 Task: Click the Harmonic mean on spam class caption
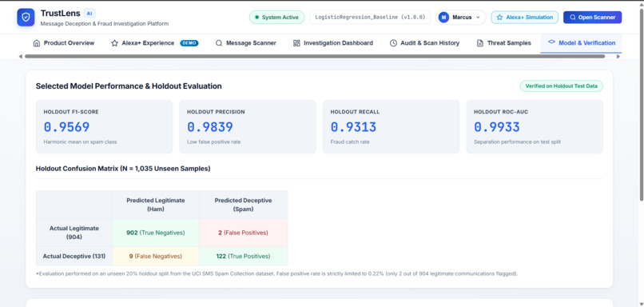(x=80, y=142)
